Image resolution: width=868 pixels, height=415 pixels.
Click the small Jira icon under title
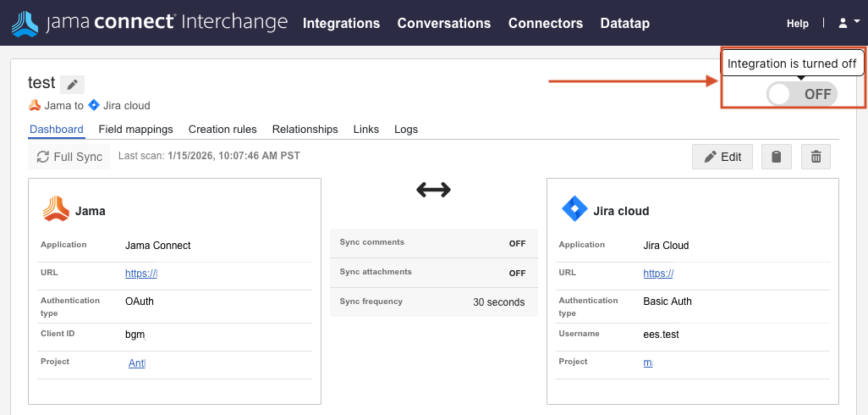point(94,105)
